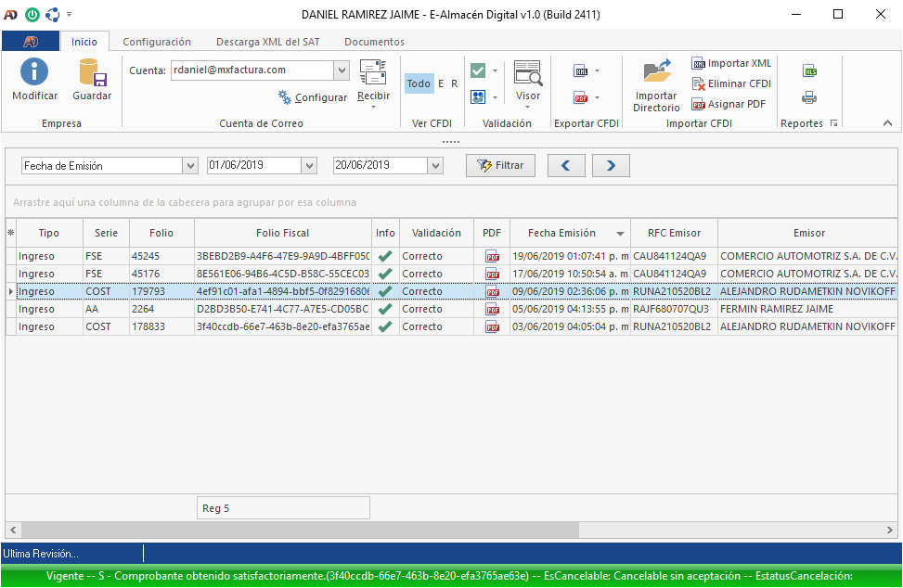Click the print icon in Reportes
The width and height of the screenshot is (903, 588).
tap(809, 97)
